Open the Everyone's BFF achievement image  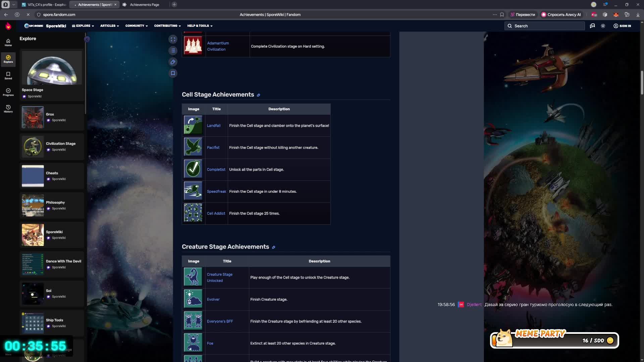click(x=193, y=321)
